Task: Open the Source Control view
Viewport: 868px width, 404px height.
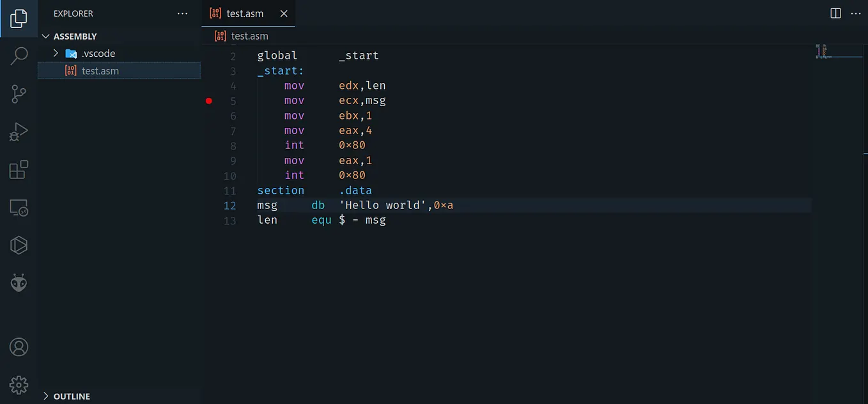Action: point(19,94)
